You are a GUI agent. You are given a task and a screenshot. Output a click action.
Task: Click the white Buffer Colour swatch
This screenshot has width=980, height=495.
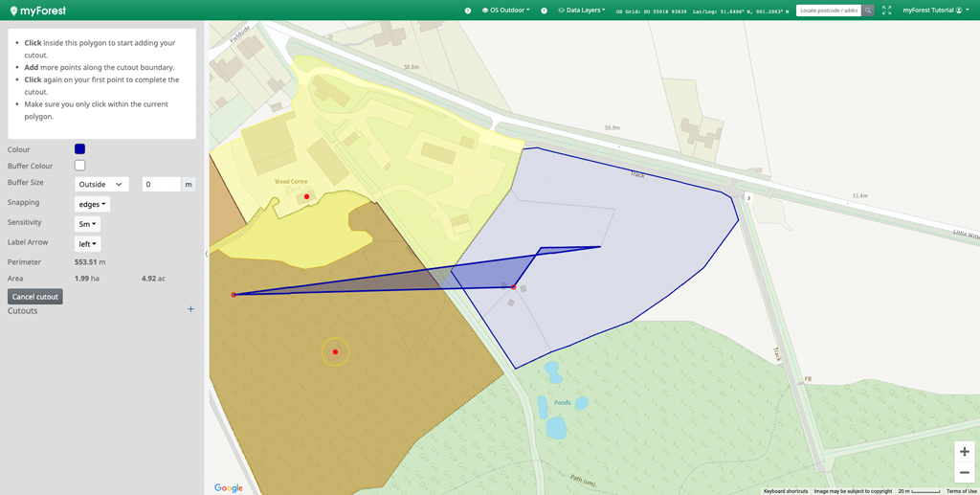(x=79, y=166)
